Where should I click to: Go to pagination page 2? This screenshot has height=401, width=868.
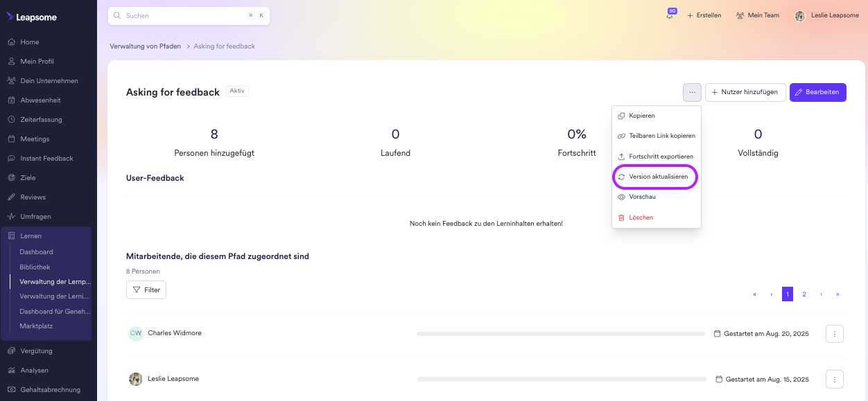804,294
